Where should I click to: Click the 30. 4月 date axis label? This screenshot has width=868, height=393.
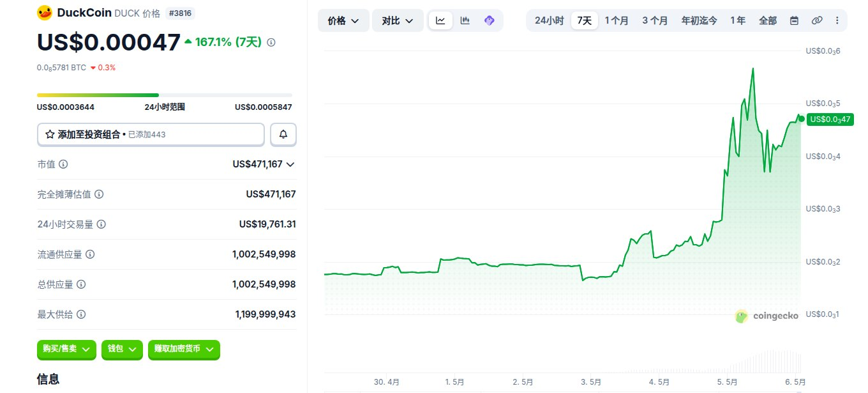point(387,382)
